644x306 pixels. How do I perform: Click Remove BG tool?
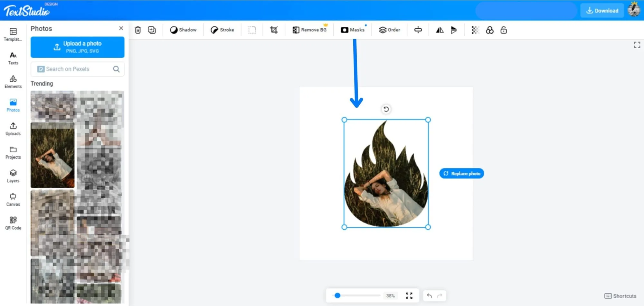click(x=309, y=30)
